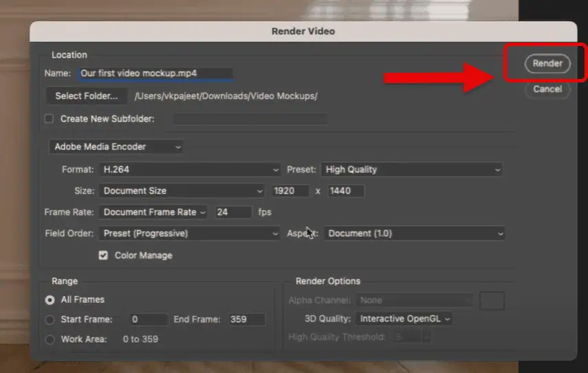Open the Document Frame Rate dropdown
588x373 pixels.
click(153, 212)
